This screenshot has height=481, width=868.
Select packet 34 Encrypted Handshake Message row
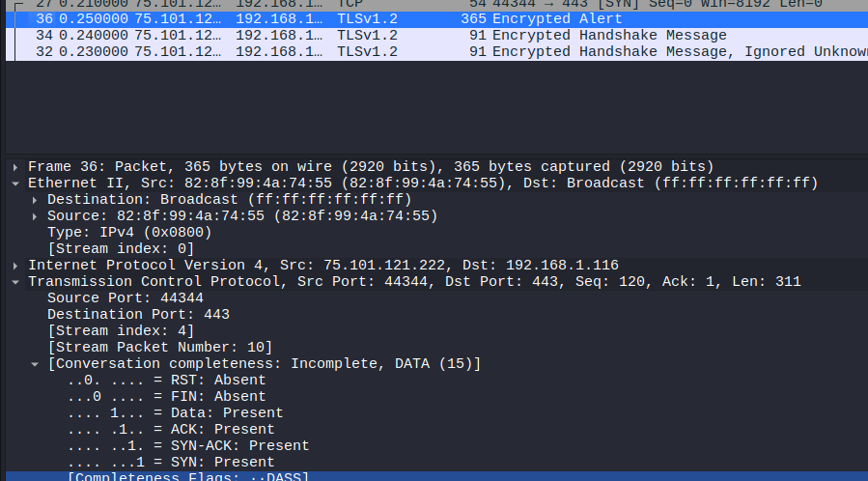pyautogui.click(x=434, y=35)
